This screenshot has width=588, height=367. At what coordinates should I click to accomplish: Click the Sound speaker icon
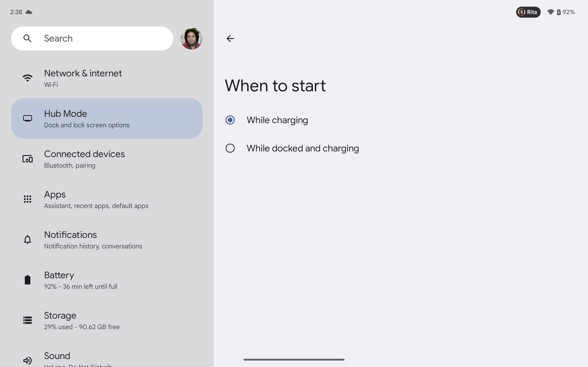pyautogui.click(x=28, y=360)
